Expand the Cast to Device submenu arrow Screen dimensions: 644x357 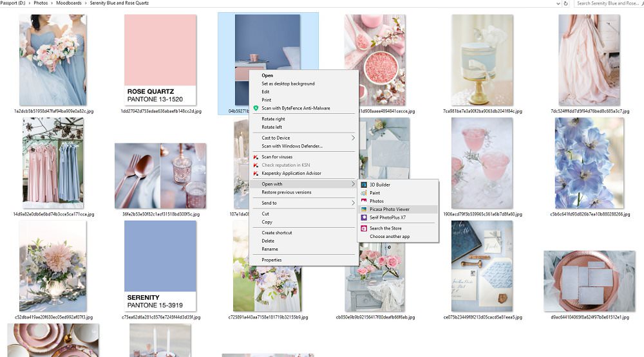coord(353,138)
